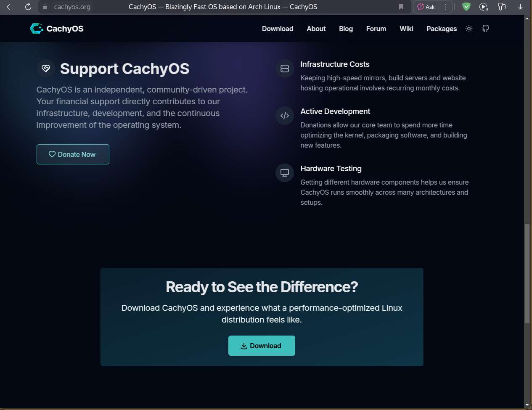
Task: Open the extensions puzzle icon
Action: pos(502,7)
